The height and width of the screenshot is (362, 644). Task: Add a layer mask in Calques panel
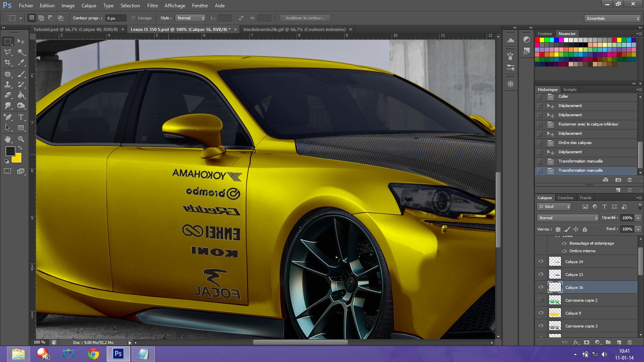click(x=586, y=342)
